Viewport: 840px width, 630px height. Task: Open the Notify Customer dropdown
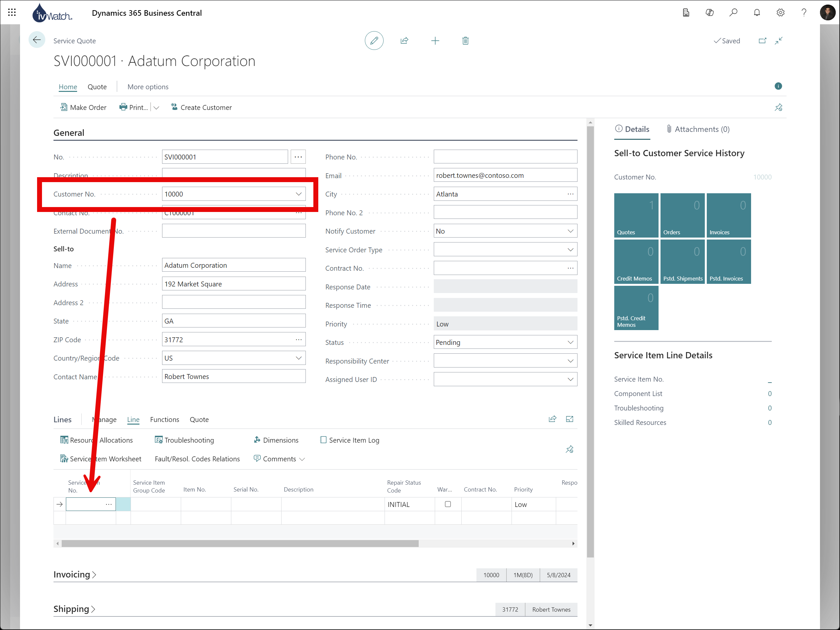point(570,231)
